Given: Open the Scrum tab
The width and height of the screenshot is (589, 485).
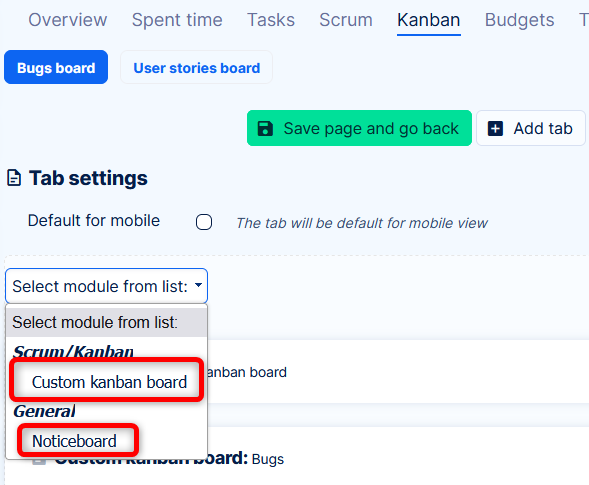Looking at the screenshot, I should pyautogui.click(x=346, y=20).
